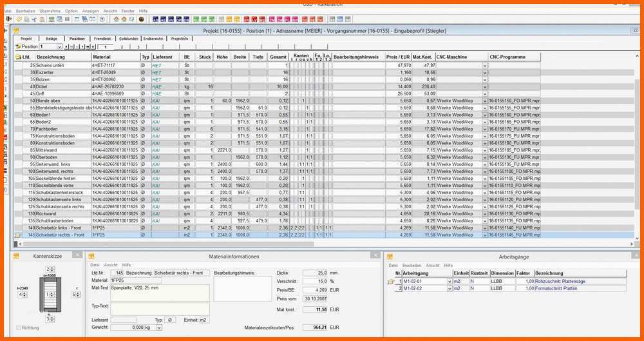
Task: Select the row 'Schiebetür links - Front'
Action: coord(278,228)
